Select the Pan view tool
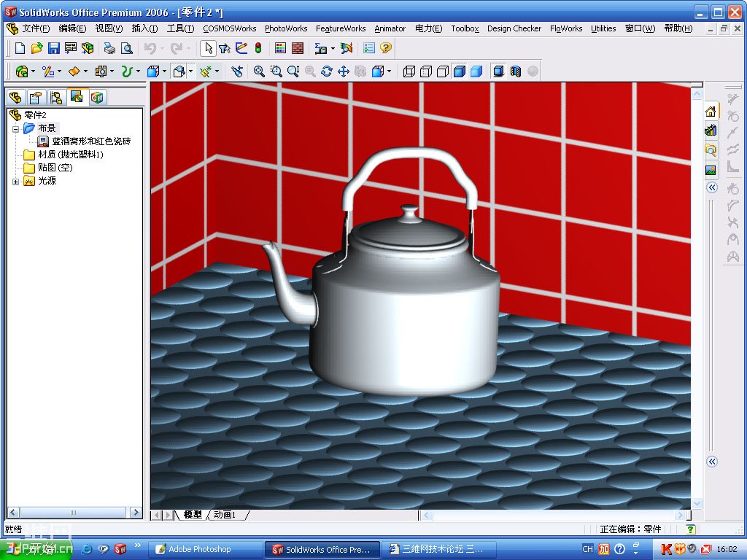This screenshot has height=560, width=747. point(344,71)
